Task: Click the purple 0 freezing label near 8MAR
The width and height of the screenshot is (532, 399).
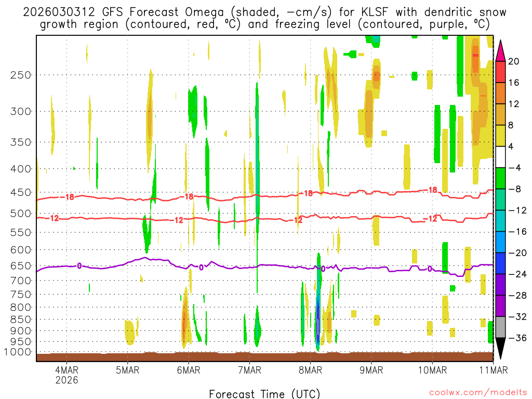Action: point(323,269)
